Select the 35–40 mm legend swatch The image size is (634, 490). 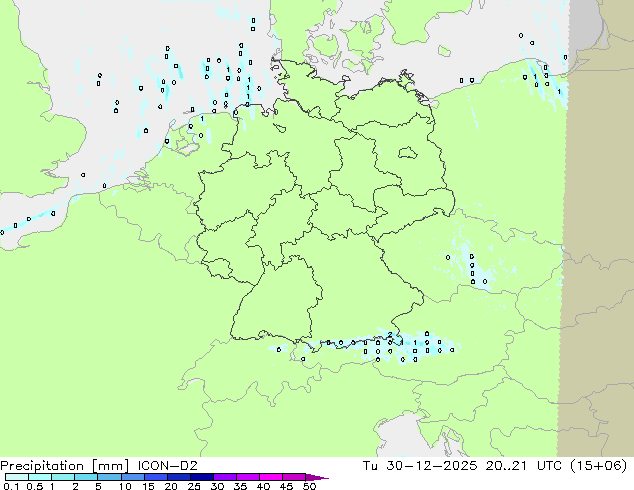247,477
